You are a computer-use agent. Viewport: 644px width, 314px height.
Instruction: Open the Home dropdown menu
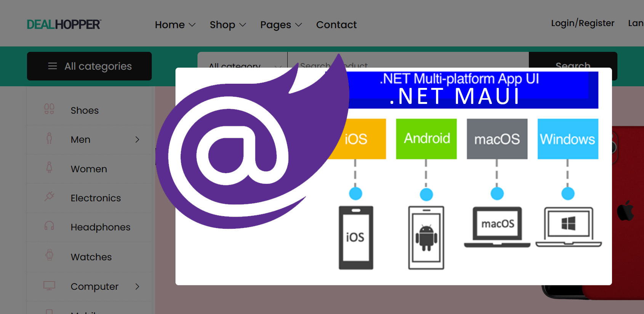175,25
